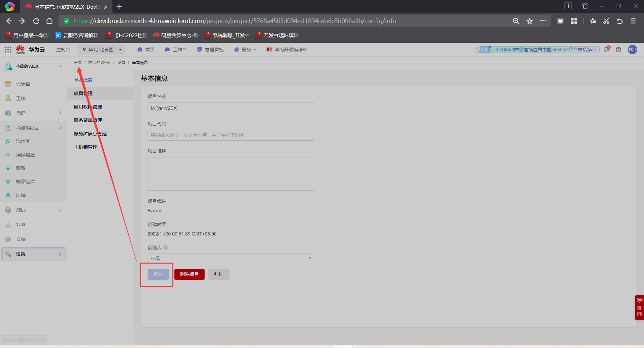
Task: Focus the 项目名称 input field
Action: pyautogui.click(x=231, y=108)
